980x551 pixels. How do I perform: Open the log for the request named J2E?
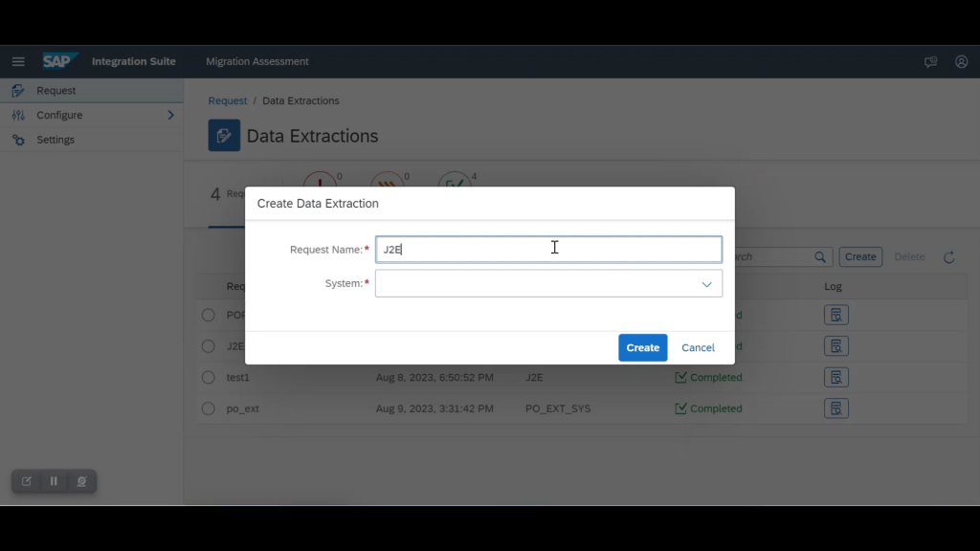click(x=836, y=346)
